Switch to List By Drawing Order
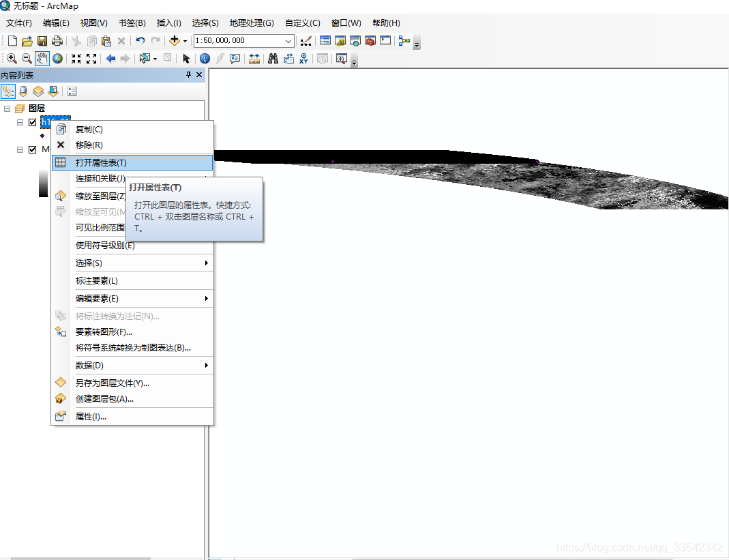Screen dimensions: 729x560 pyautogui.click(x=8, y=91)
